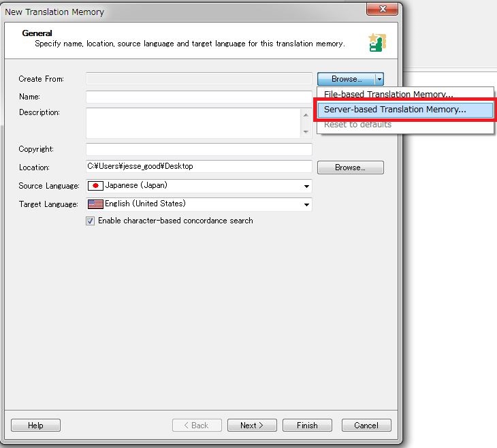Select Server-based Translation Memory menu item
Image resolution: width=497 pixels, height=448 pixels.
(x=395, y=109)
